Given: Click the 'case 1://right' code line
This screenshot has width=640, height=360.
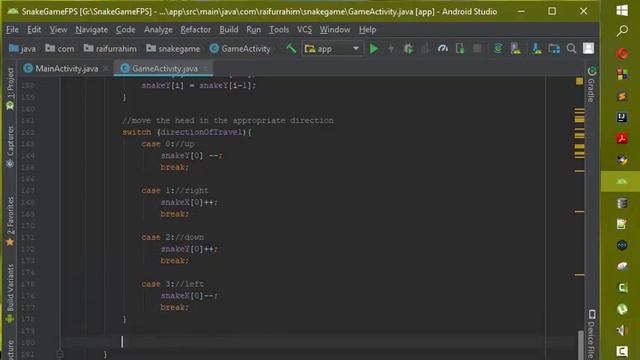Looking at the screenshot, I should click(x=175, y=191).
